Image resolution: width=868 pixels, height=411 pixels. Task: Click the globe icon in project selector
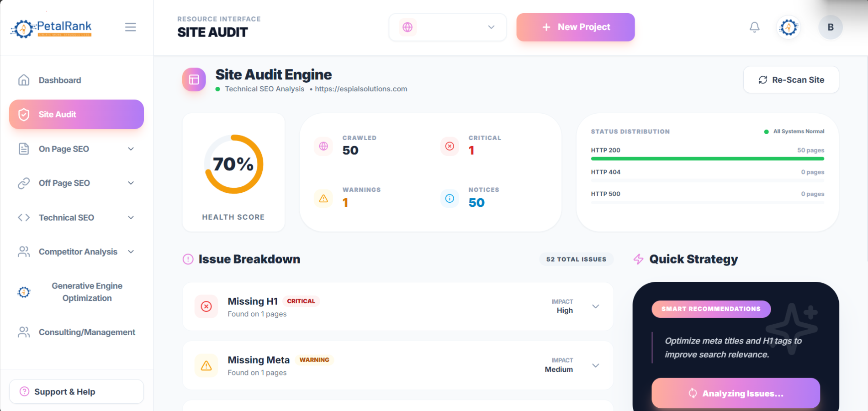(x=408, y=27)
